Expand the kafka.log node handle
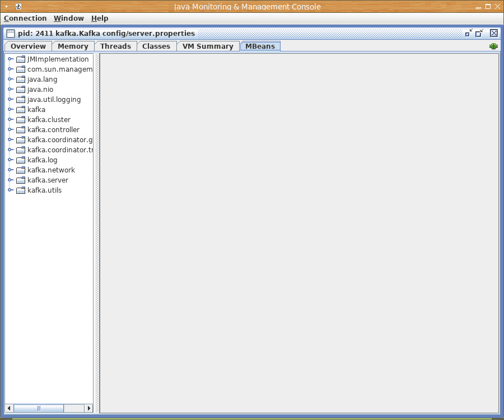 click(x=10, y=160)
